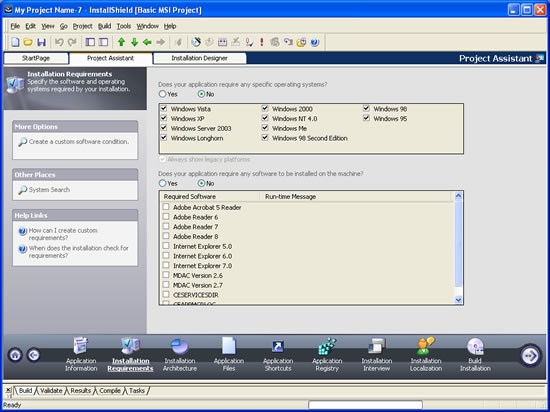The width and height of the screenshot is (550, 412).
Task: Select No for specific operating systems
Action: point(201,94)
